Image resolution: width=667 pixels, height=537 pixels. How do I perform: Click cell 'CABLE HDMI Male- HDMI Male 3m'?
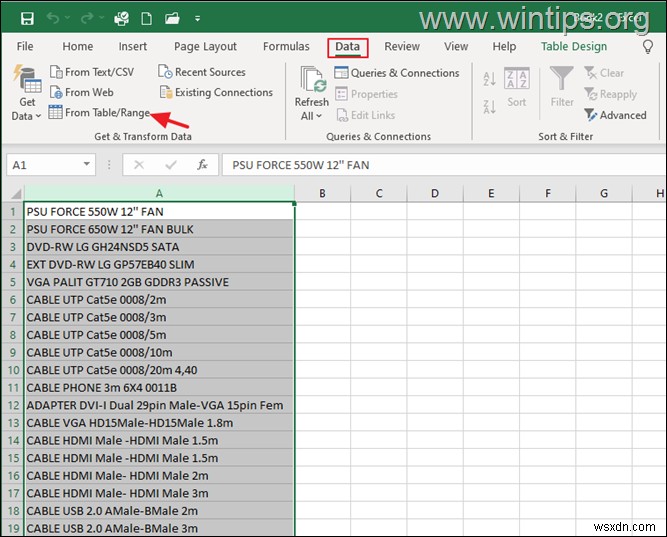pyautogui.click(x=159, y=493)
